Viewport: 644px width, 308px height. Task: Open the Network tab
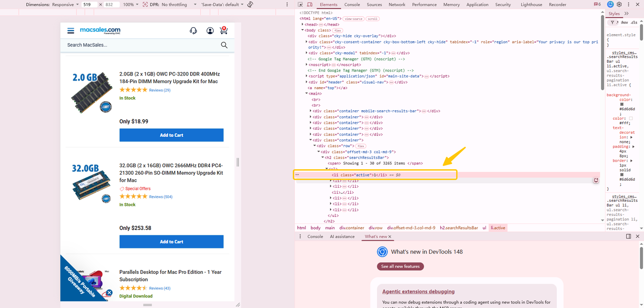tap(397, 5)
